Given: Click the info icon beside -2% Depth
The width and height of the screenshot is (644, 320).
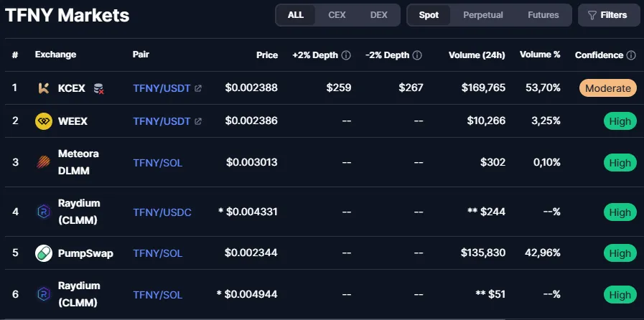Looking at the screenshot, I should 417,55.
